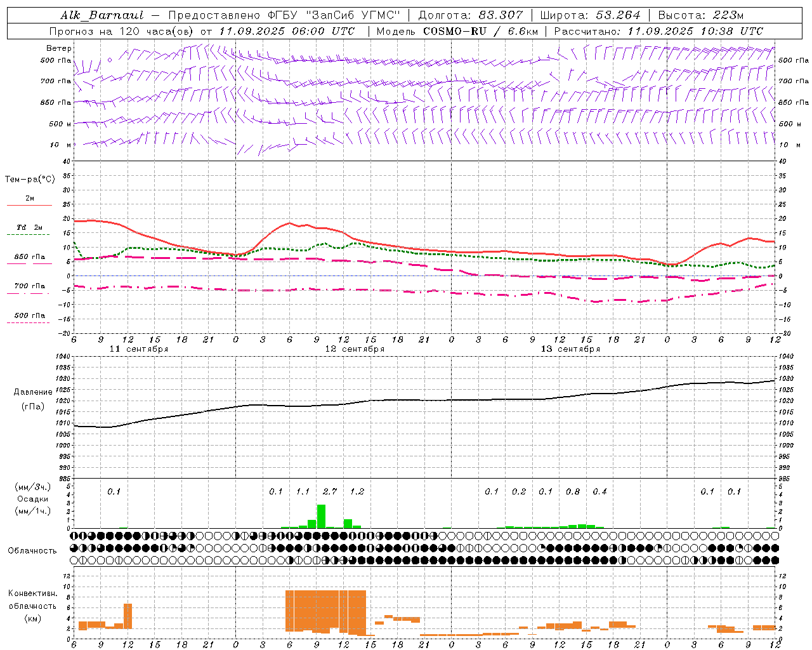Select the Облачность row label
This screenshot has width=812, height=650.
(32, 551)
